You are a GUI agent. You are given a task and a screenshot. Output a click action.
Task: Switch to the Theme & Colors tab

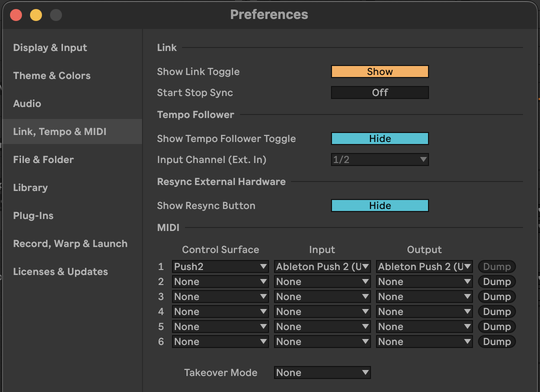(x=51, y=75)
